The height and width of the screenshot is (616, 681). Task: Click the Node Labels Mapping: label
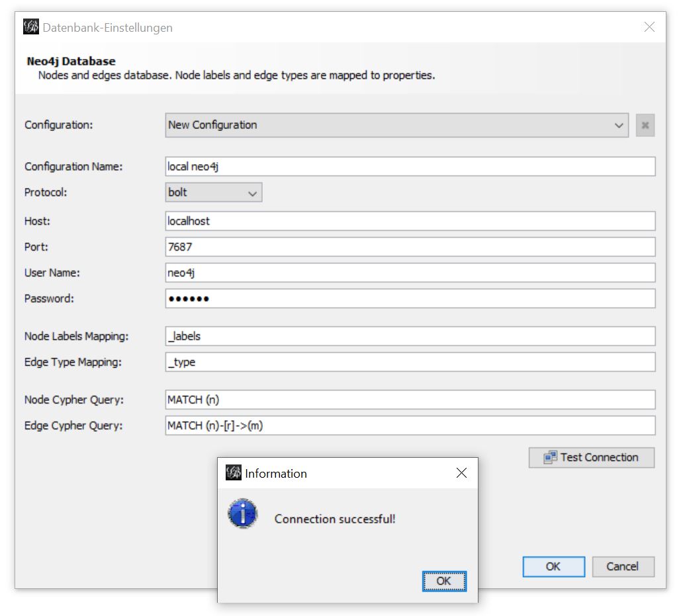tap(77, 336)
